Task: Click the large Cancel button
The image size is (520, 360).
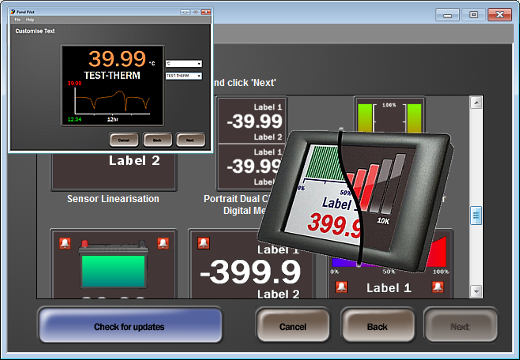Action: point(293,326)
